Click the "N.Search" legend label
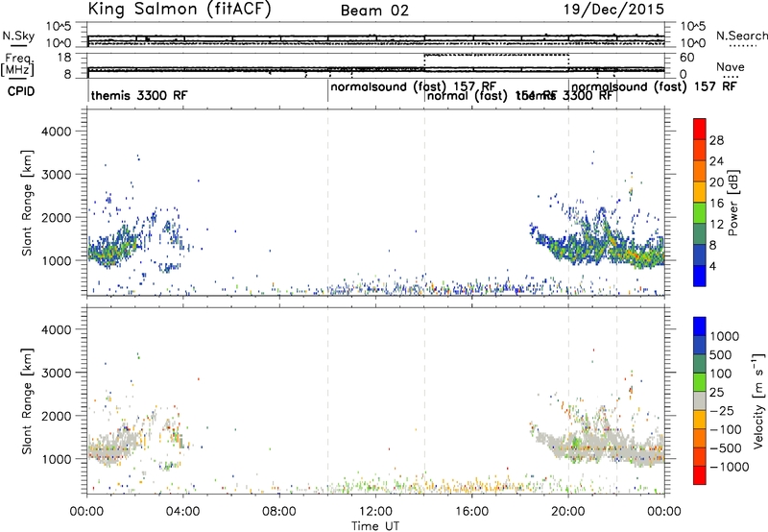 [741, 36]
